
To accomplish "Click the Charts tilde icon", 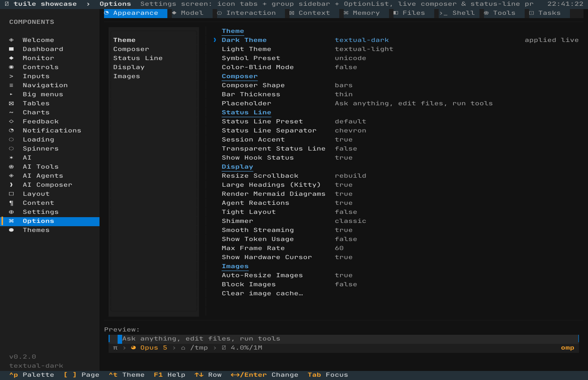I will tap(11, 112).
